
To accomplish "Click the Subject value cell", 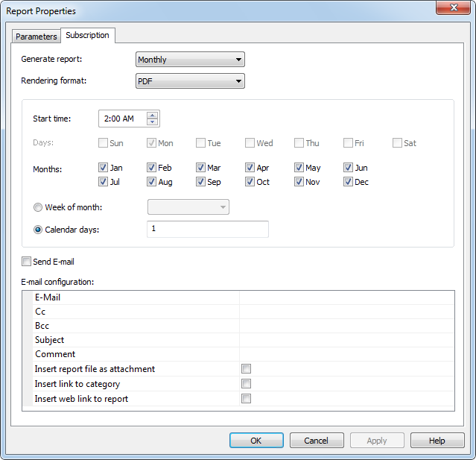I will (x=346, y=340).
